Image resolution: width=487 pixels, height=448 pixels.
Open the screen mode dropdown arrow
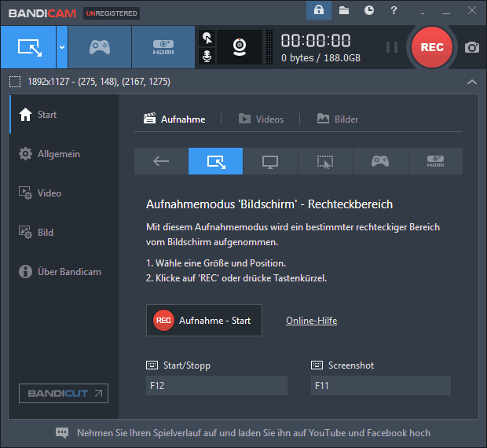62,47
